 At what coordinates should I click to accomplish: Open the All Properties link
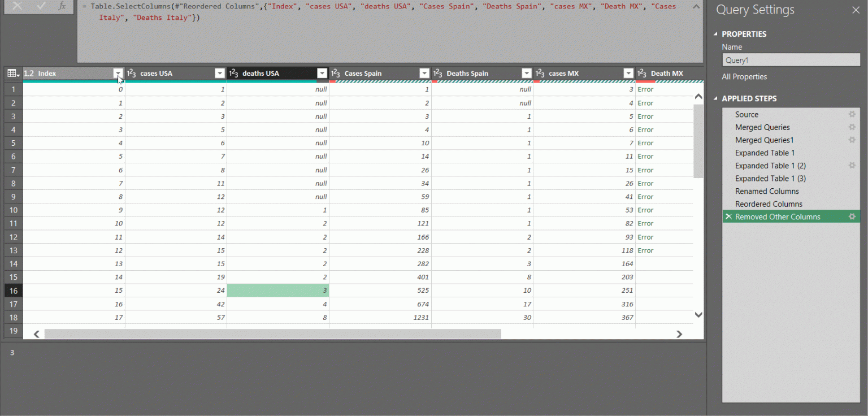[744, 76]
